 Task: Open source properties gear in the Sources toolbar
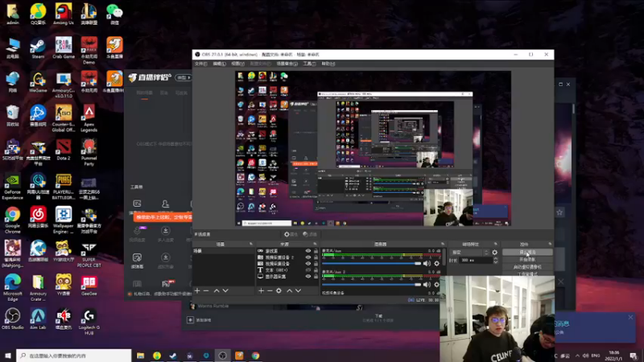pyautogui.click(x=279, y=290)
